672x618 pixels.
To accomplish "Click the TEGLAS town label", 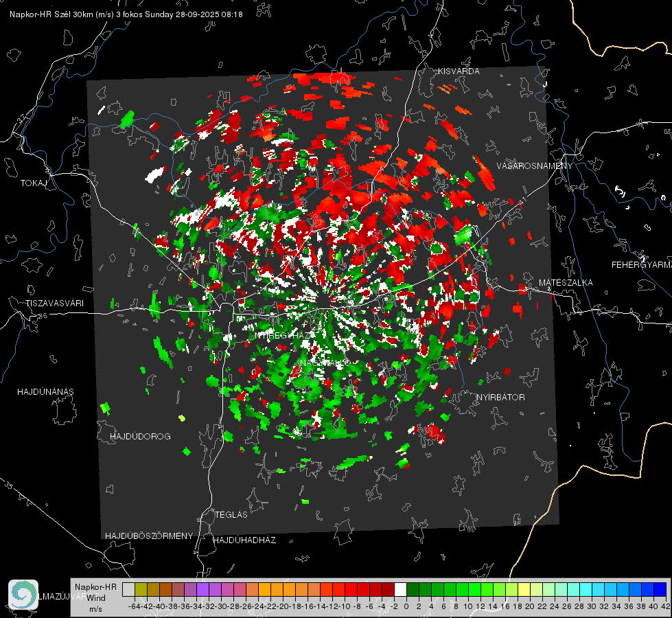I will 231,514.
